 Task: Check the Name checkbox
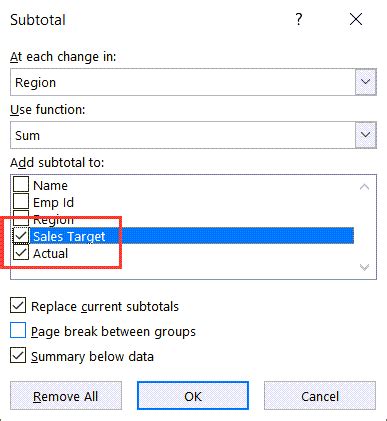(x=21, y=184)
